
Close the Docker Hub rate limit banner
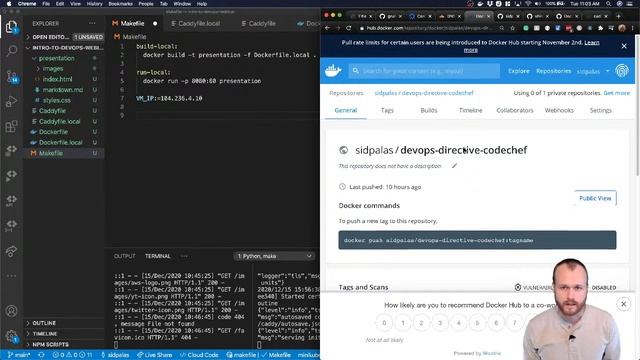(x=624, y=46)
